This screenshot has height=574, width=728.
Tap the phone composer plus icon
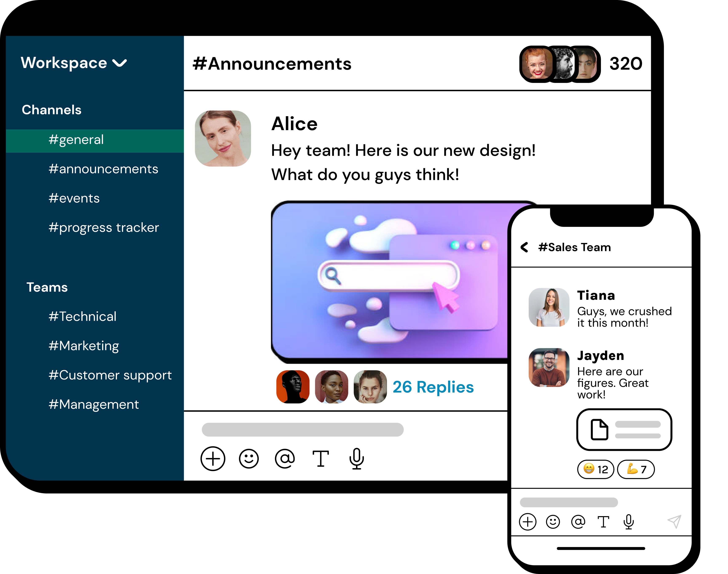coord(528,522)
